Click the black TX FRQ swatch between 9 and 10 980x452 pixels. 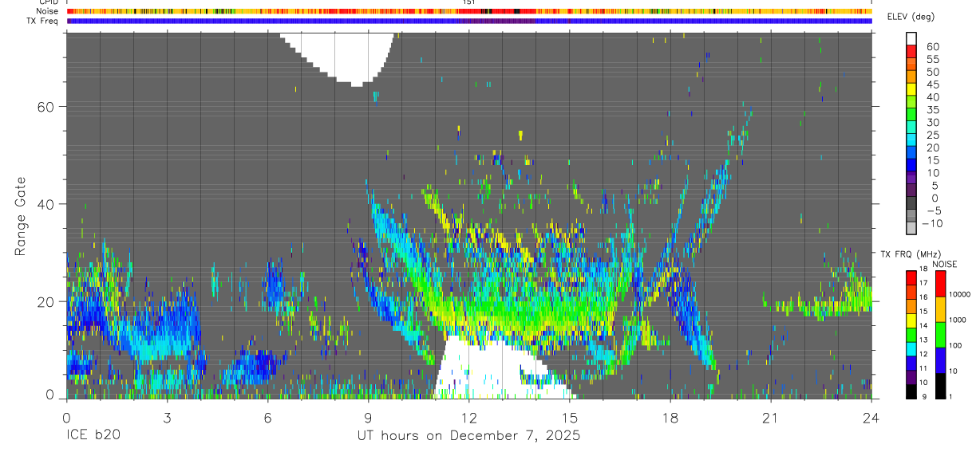[x=911, y=391]
